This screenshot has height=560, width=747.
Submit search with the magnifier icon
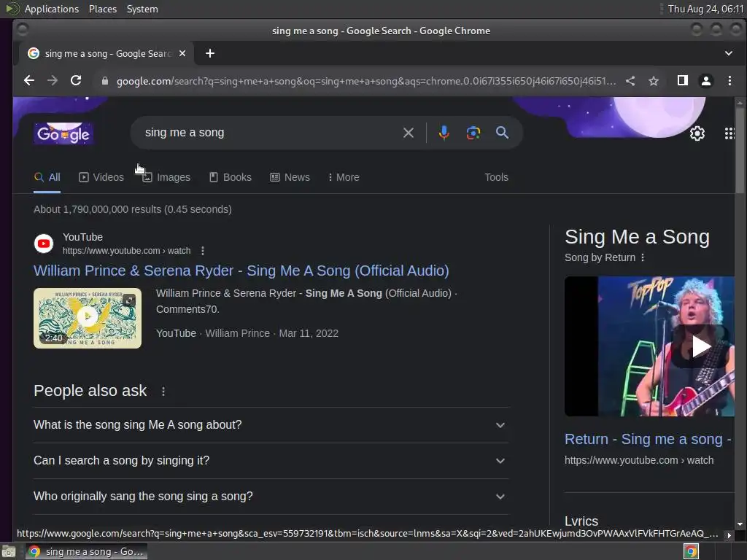(502, 133)
